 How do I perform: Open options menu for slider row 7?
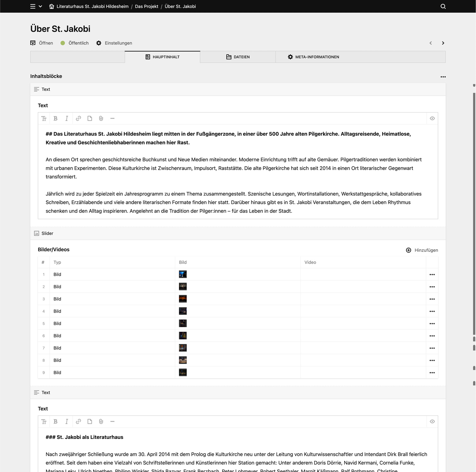coord(432,348)
